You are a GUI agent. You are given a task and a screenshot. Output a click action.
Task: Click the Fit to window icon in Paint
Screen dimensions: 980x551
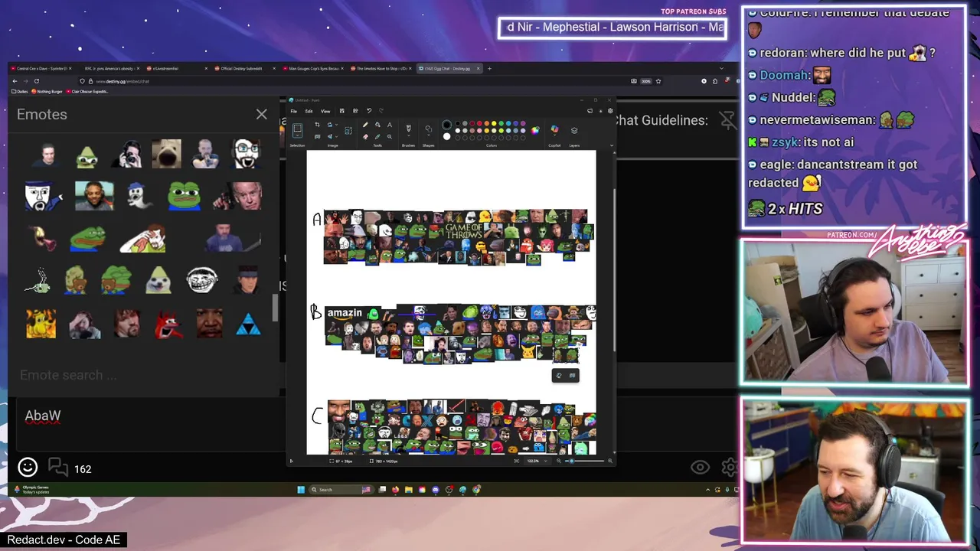[x=517, y=461]
